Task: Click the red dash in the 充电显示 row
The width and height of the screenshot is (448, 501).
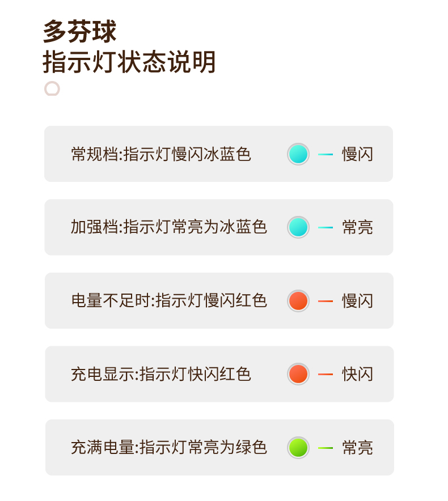Action: 326,374
